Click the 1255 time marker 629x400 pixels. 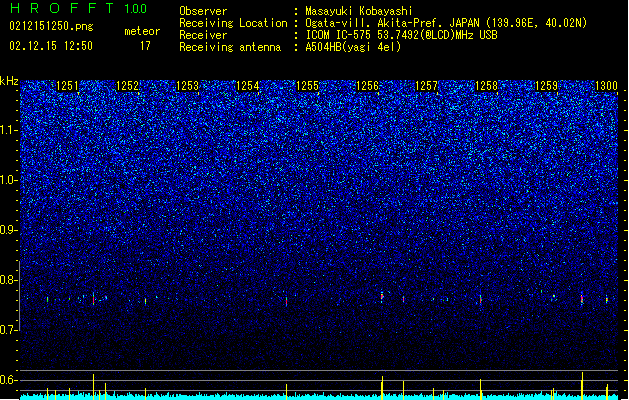[307, 86]
